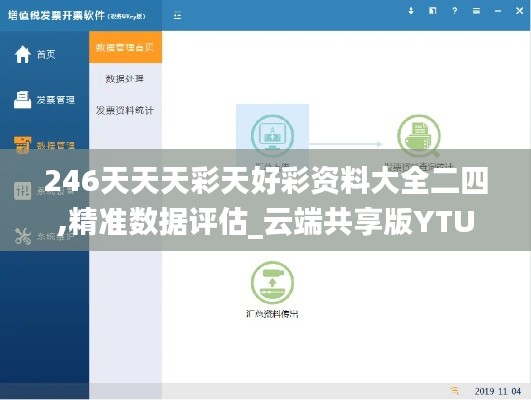This screenshot has height=400, width=531.
Task: Close the invoice software window
Action: pos(519,11)
